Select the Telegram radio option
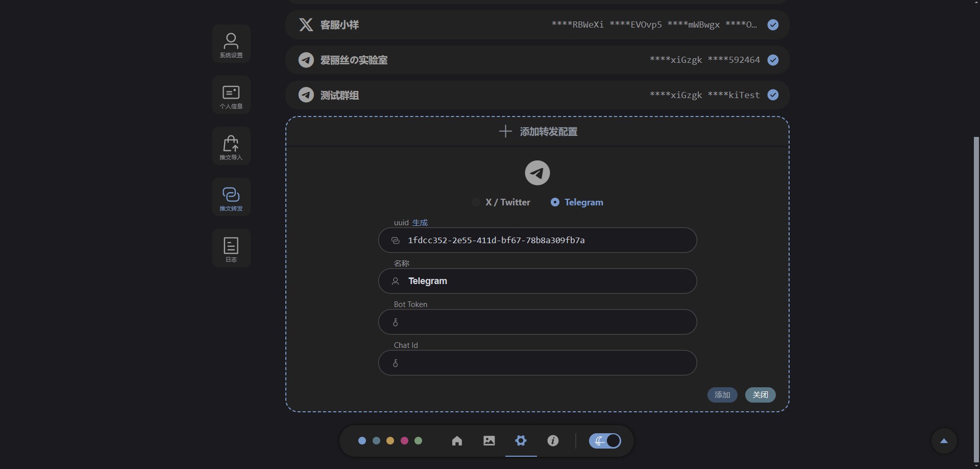The image size is (980, 469). 555,202
